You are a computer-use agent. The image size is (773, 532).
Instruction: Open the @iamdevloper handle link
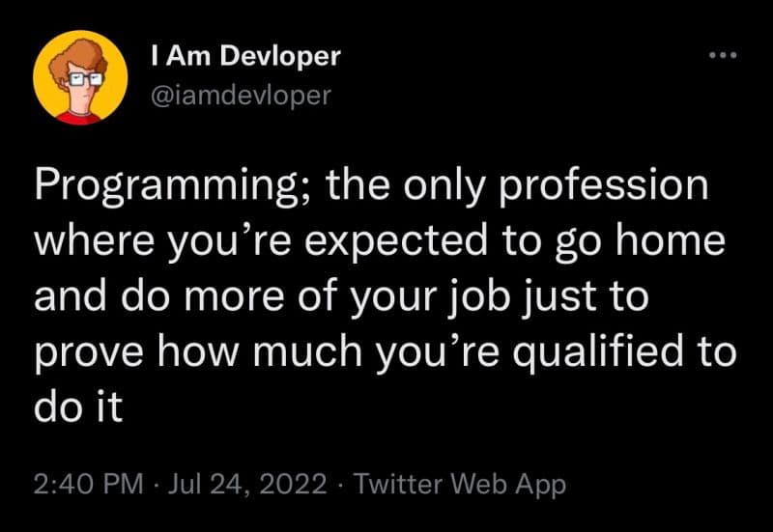coord(241,95)
